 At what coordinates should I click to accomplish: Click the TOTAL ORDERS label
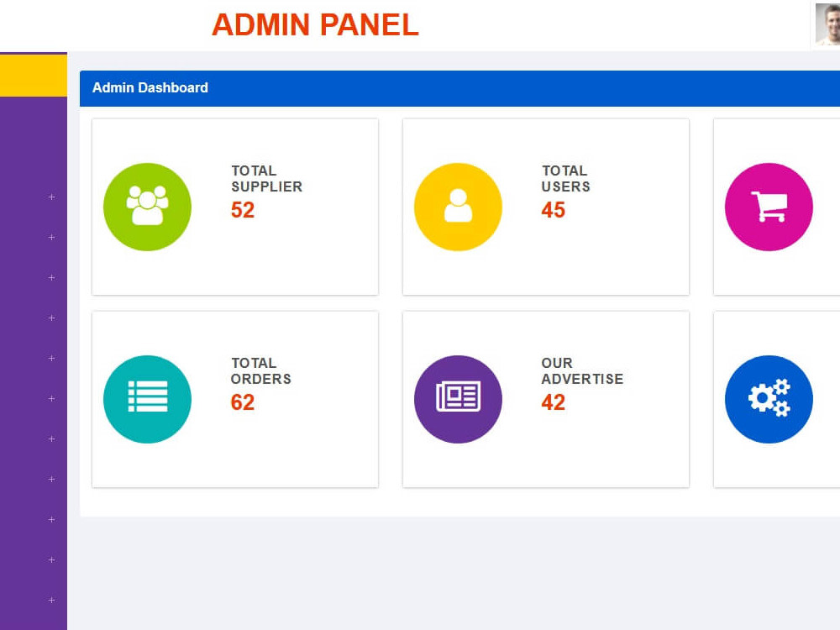click(261, 370)
